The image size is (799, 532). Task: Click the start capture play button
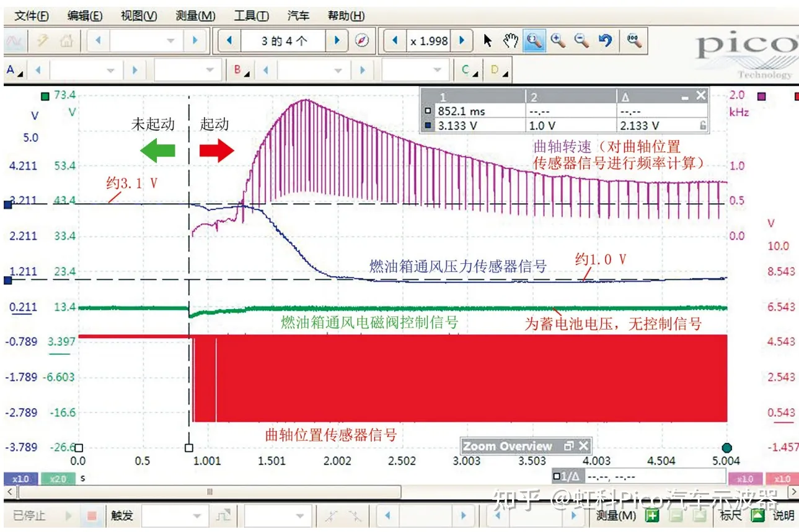(69, 515)
